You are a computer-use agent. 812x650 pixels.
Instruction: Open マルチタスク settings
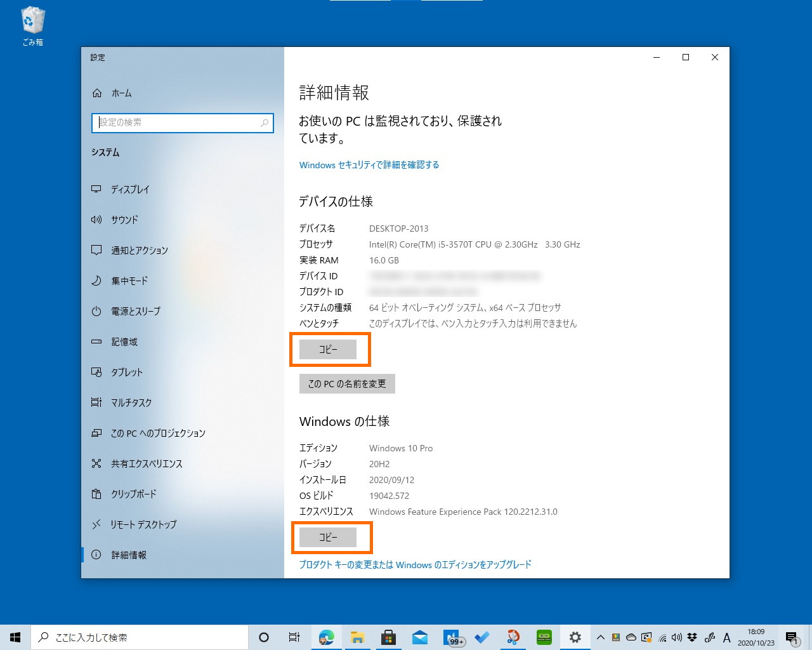pos(131,402)
